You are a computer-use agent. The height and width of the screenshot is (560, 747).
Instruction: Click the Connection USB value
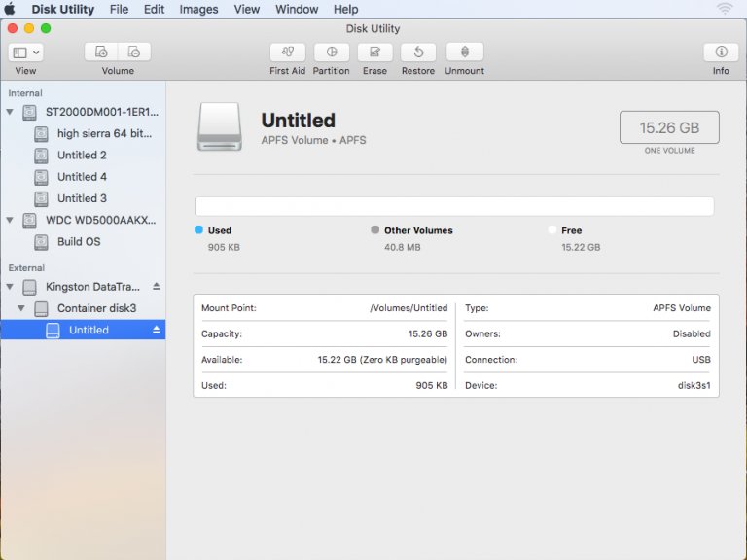click(x=701, y=360)
